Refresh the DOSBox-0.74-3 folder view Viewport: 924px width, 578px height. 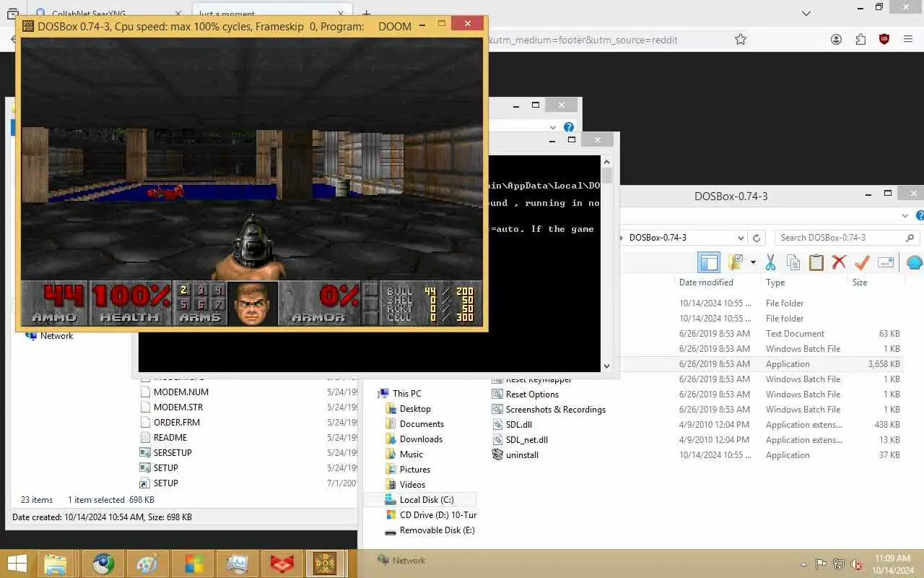(757, 238)
